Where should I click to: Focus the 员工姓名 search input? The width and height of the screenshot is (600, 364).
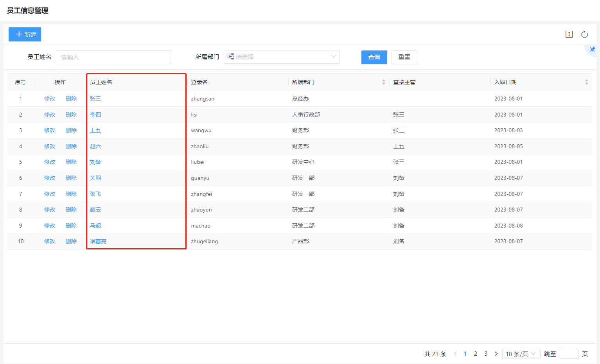tap(114, 57)
